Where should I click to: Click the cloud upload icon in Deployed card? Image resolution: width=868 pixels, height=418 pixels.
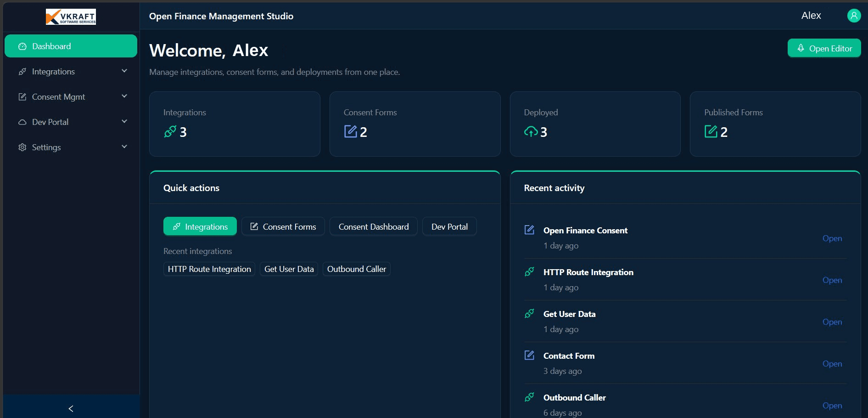point(531,132)
